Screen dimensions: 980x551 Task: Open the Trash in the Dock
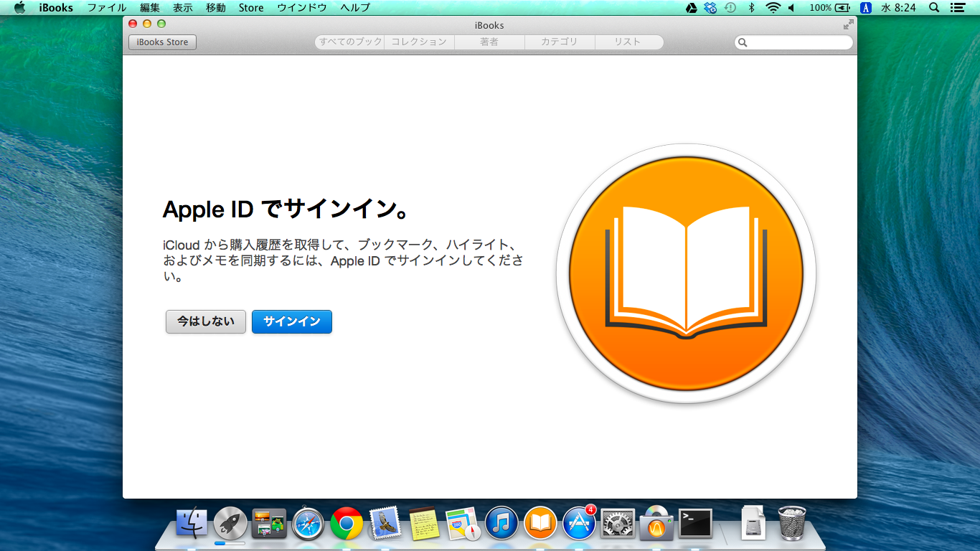[792, 524]
